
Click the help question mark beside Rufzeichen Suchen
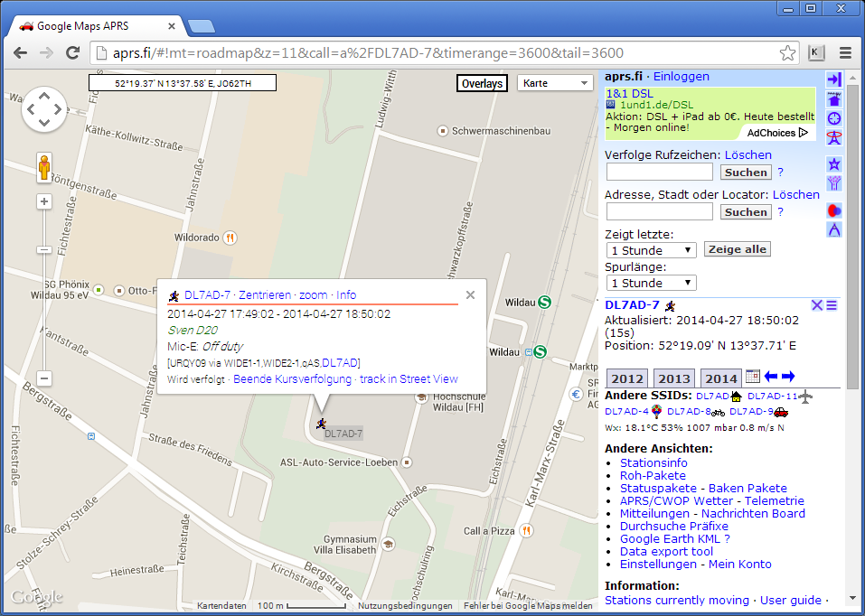(x=780, y=172)
